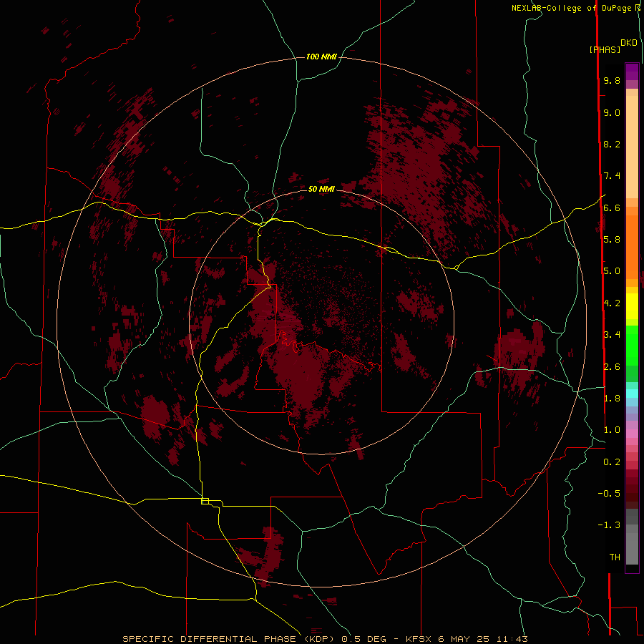
Task: Click the DKD label above color scale
Action: [628, 43]
